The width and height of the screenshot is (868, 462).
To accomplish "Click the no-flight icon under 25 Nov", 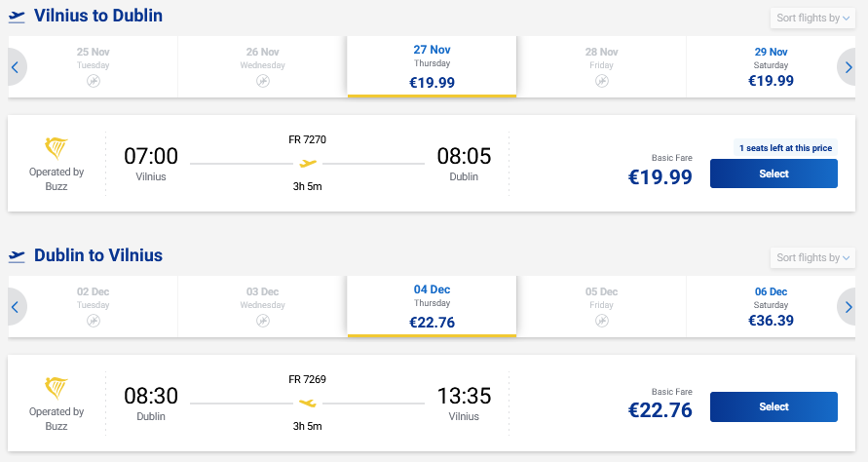I will pyautogui.click(x=94, y=81).
